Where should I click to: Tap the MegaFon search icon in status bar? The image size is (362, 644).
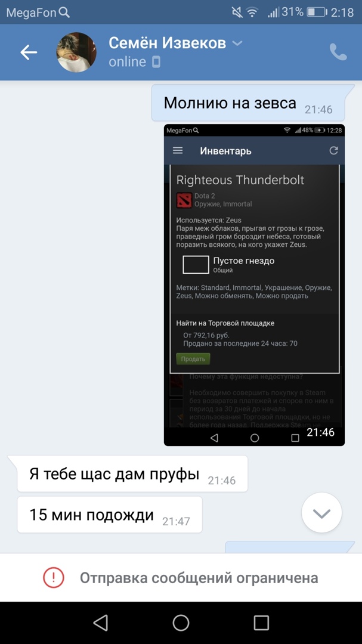click(64, 13)
